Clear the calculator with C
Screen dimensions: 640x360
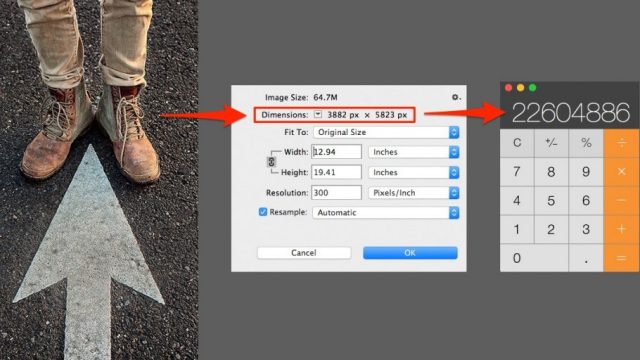517,143
